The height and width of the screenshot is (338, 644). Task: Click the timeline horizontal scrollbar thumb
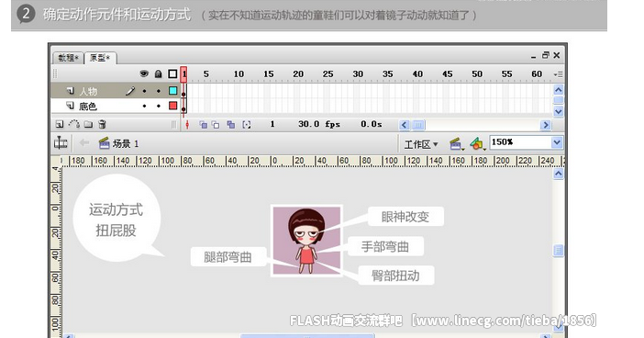pos(418,125)
